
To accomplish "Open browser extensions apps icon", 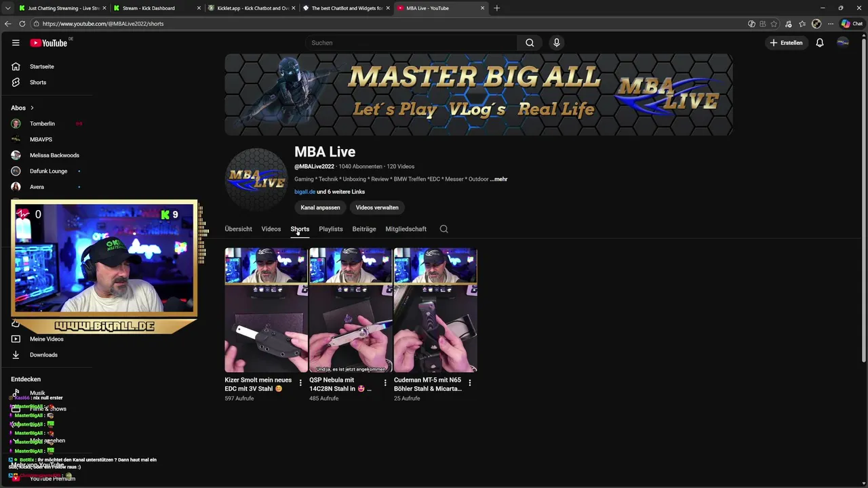I will pos(763,24).
